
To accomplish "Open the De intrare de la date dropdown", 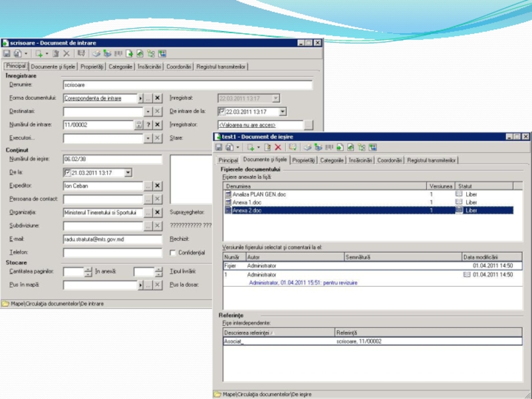I will pyautogui.click(x=283, y=112).
